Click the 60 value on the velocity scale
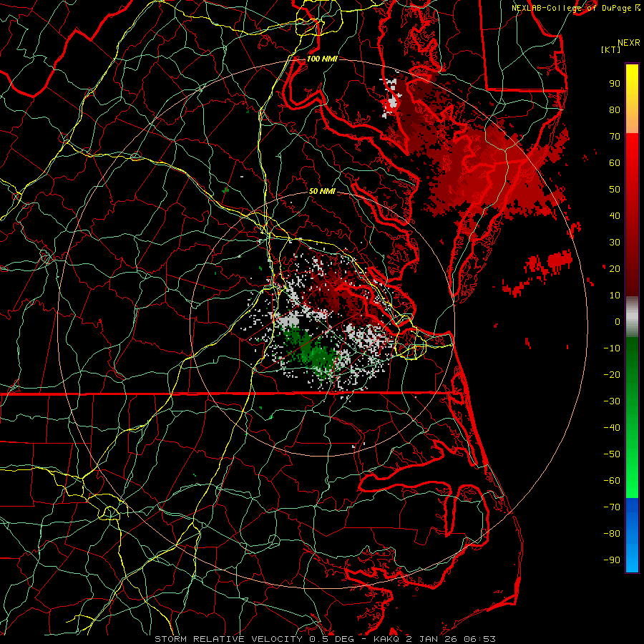Image resolution: width=644 pixels, height=644 pixels. [615, 162]
